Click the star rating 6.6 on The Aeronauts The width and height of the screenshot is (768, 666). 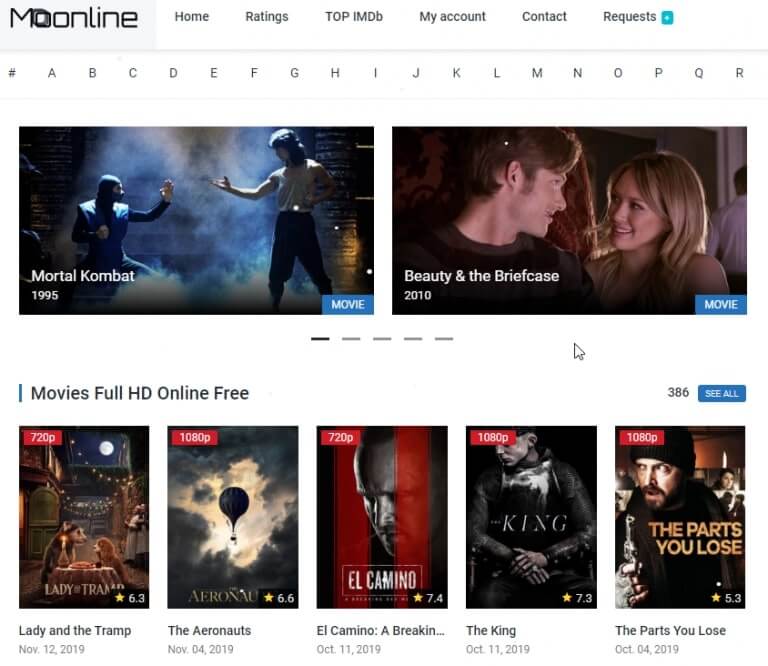(278, 598)
